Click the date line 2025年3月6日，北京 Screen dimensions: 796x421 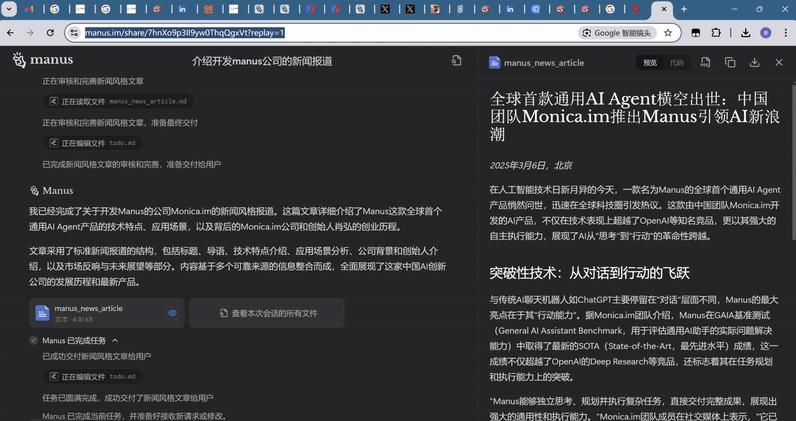(530, 166)
